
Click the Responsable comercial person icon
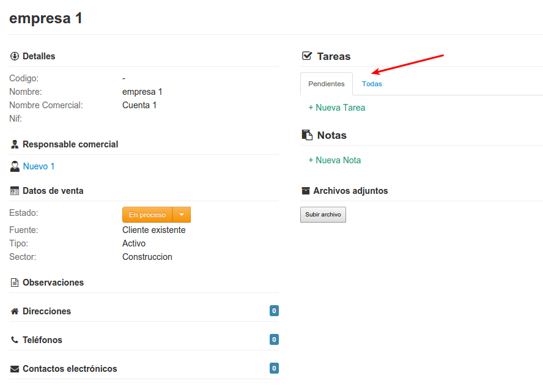pos(15,144)
